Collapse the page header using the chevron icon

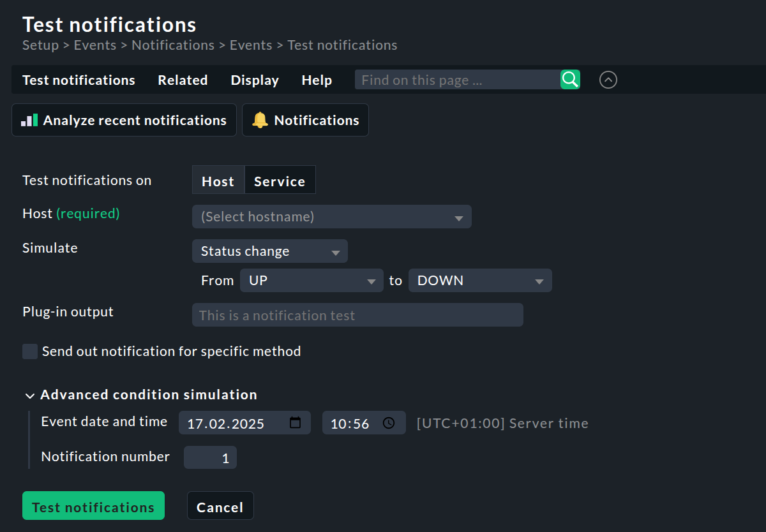[608, 80]
